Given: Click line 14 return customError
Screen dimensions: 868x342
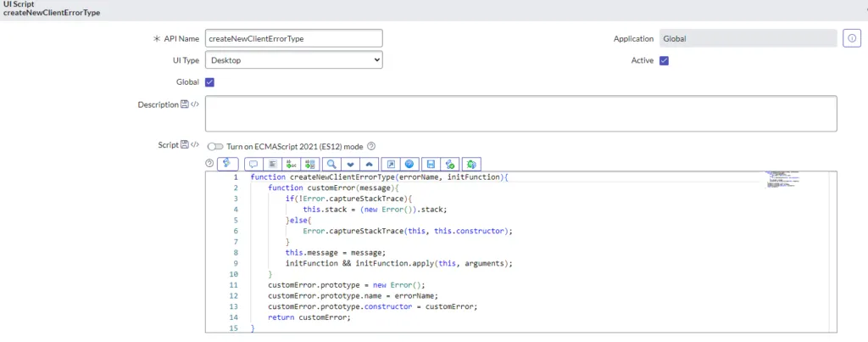Looking at the screenshot, I should click(309, 317).
